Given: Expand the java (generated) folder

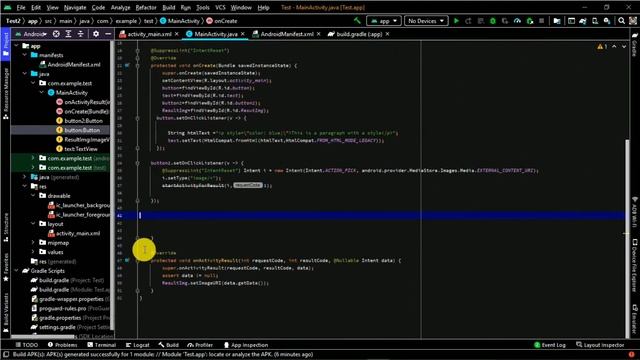Looking at the screenshot, I should (25, 177).
